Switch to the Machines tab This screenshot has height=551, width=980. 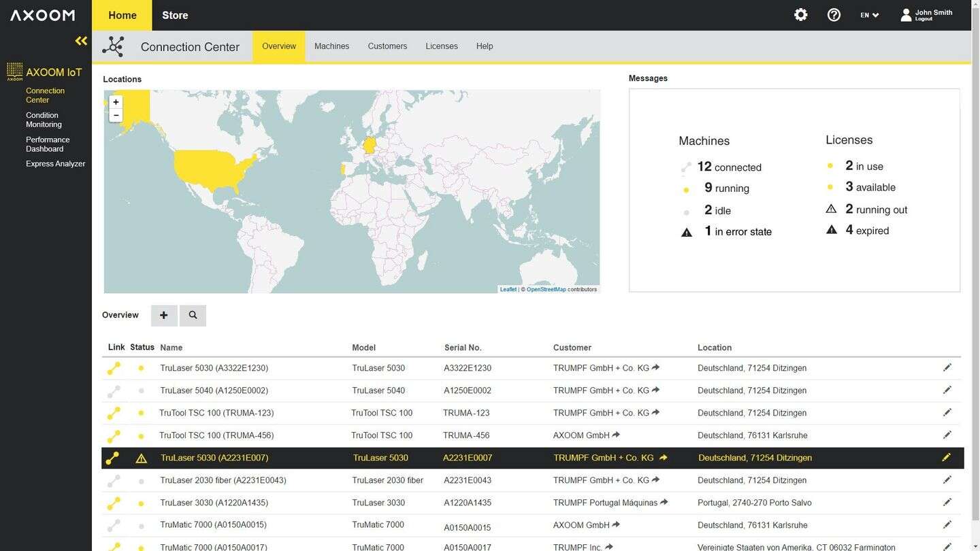331,46
